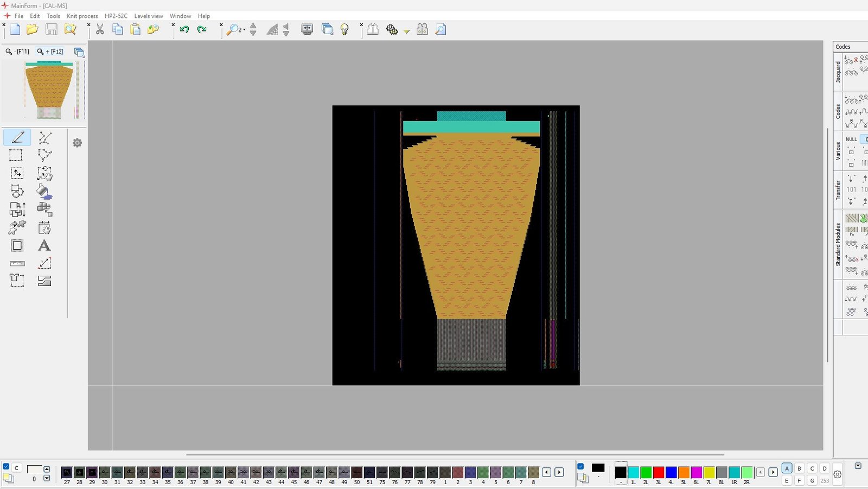The width and height of the screenshot is (868, 489).
Task: Activate the text tool
Action: point(44,245)
